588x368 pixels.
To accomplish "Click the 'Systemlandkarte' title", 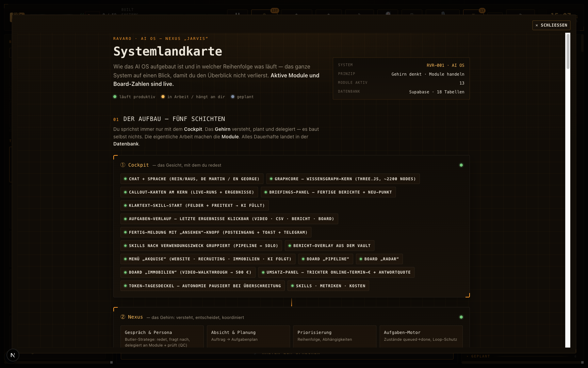I will (x=168, y=51).
